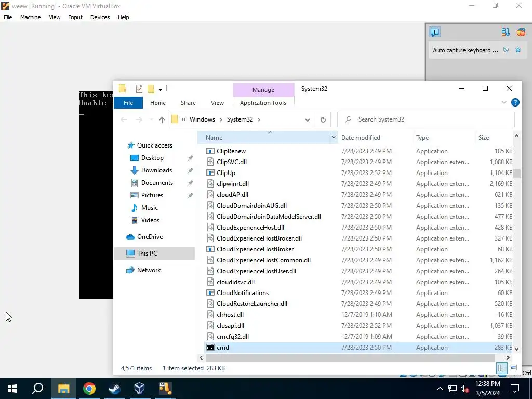
Task: Open taskbar search magnifier
Action: pyautogui.click(x=37, y=389)
